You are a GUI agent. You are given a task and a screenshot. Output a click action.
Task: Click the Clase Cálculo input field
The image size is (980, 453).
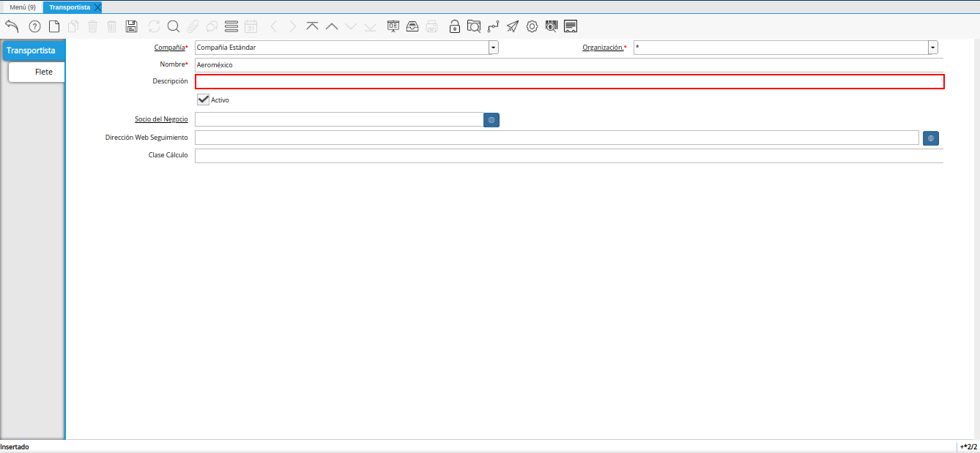pyautogui.click(x=569, y=155)
